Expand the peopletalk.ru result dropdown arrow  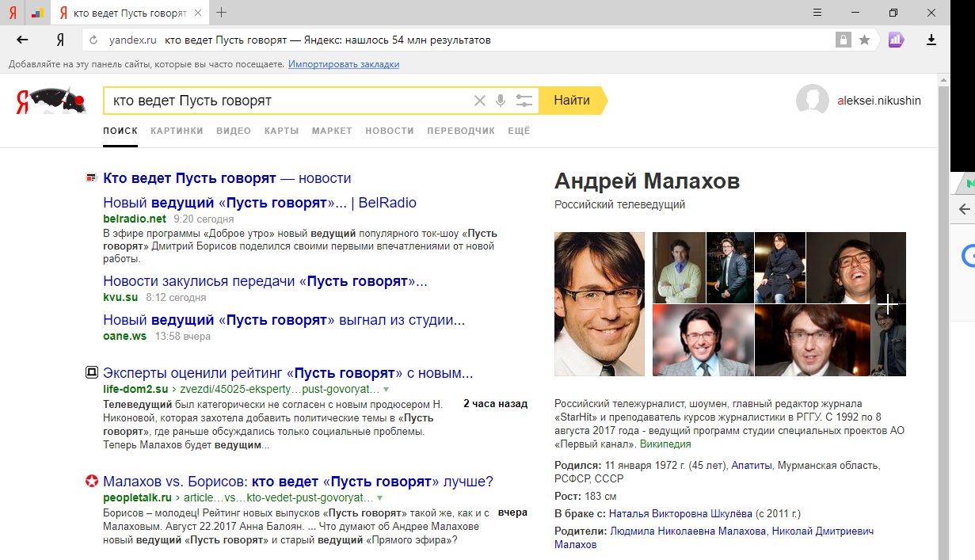pos(380,498)
